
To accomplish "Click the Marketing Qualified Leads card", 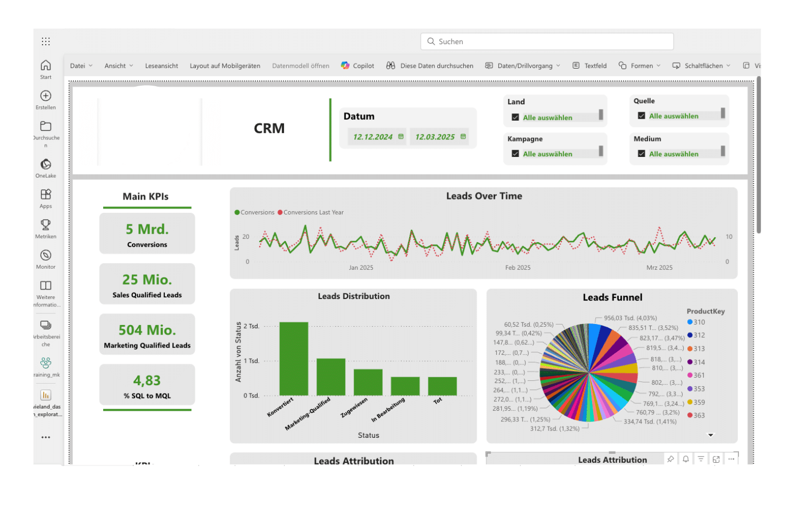I will (147, 335).
